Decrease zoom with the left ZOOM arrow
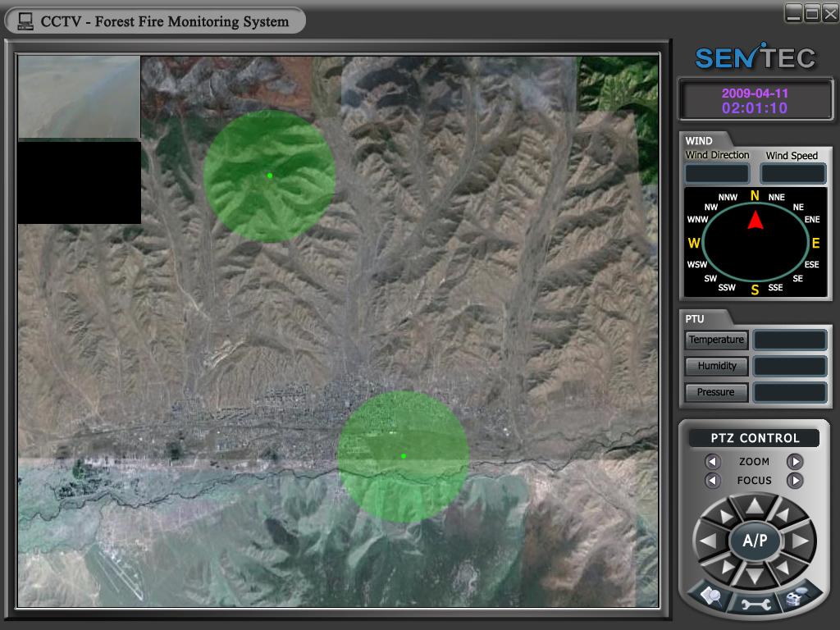 (x=713, y=462)
